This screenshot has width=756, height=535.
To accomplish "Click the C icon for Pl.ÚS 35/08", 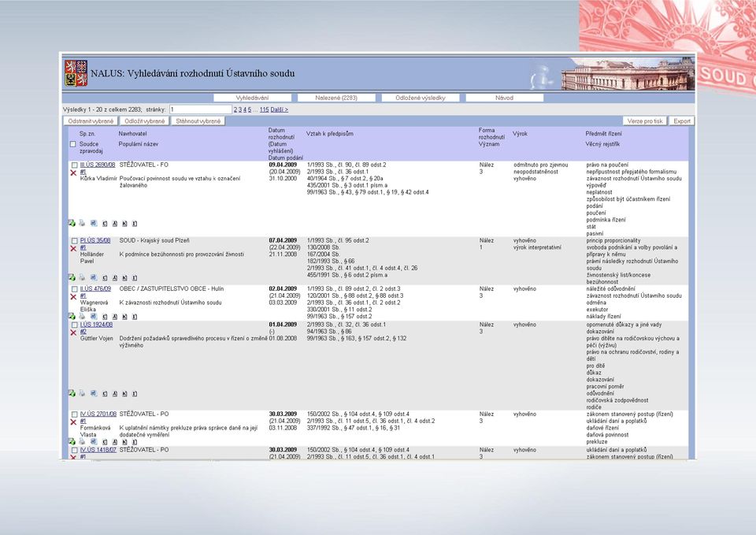I will click(105, 278).
